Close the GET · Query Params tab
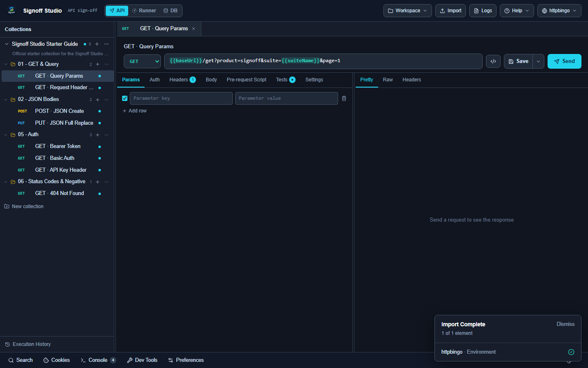Screen dimensions: 588x368 click(194, 29)
